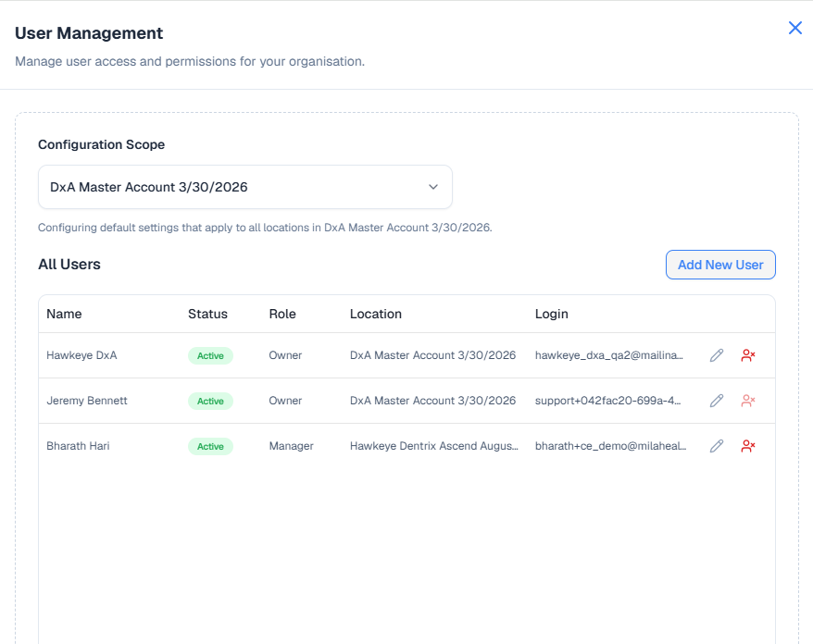This screenshot has width=813, height=644.
Task: Open edit pencil for Bharath Hari
Action: pyautogui.click(x=716, y=446)
